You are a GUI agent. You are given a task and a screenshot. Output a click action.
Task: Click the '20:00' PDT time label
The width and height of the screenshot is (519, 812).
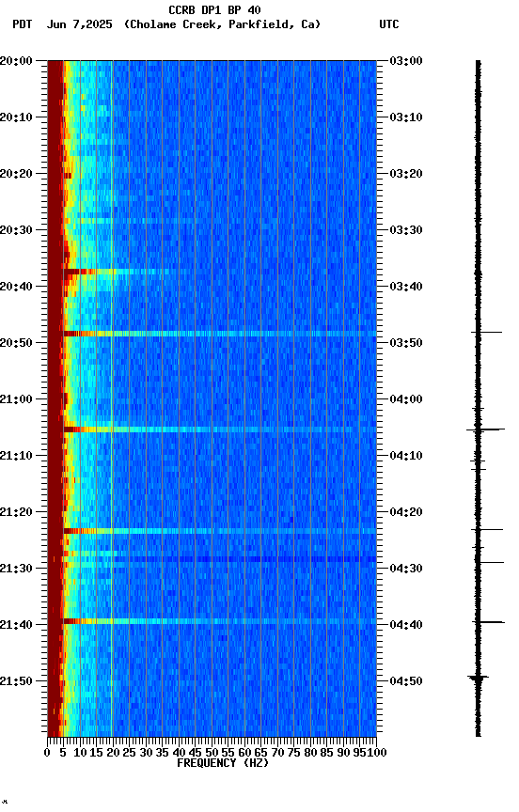(x=16, y=61)
